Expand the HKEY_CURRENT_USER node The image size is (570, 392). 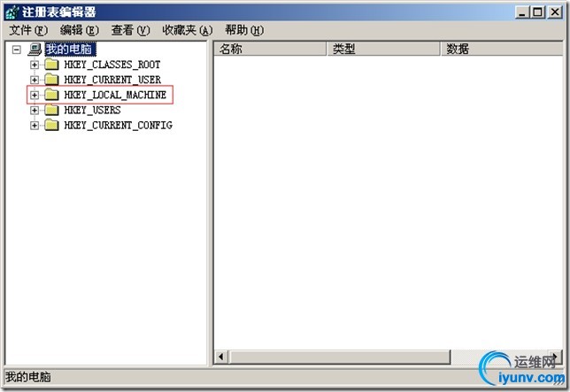35,80
